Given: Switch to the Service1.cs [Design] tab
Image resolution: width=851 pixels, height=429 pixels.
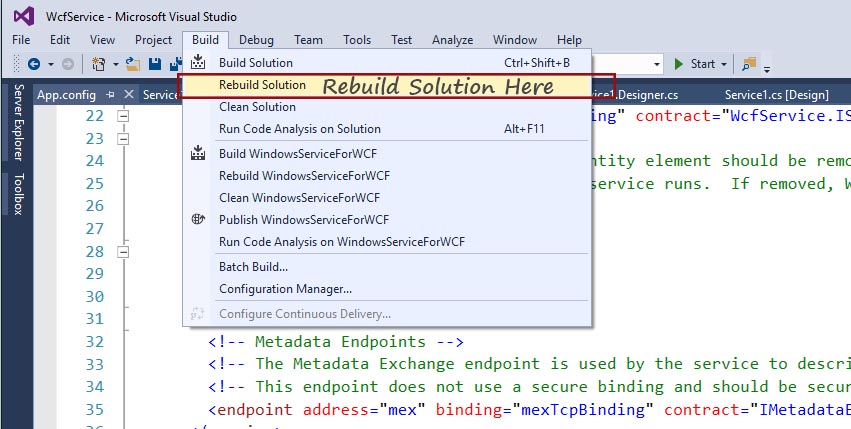Looking at the screenshot, I should pyautogui.click(x=777, y=95).
